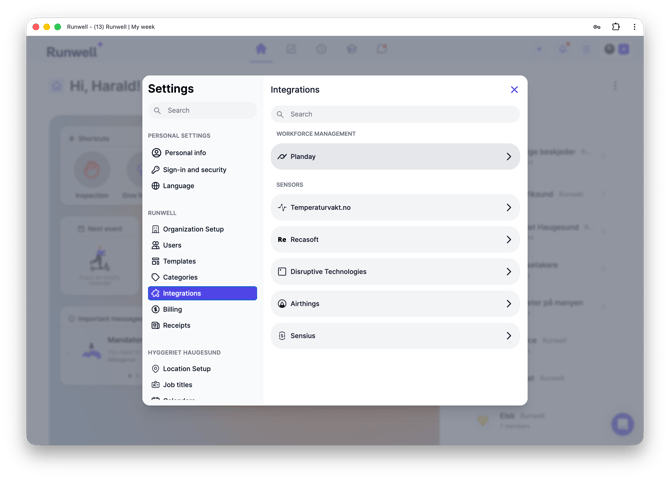Click the key icon by Sign-in and security
This screenshot has width=670, height=480.
coord(156,170)
